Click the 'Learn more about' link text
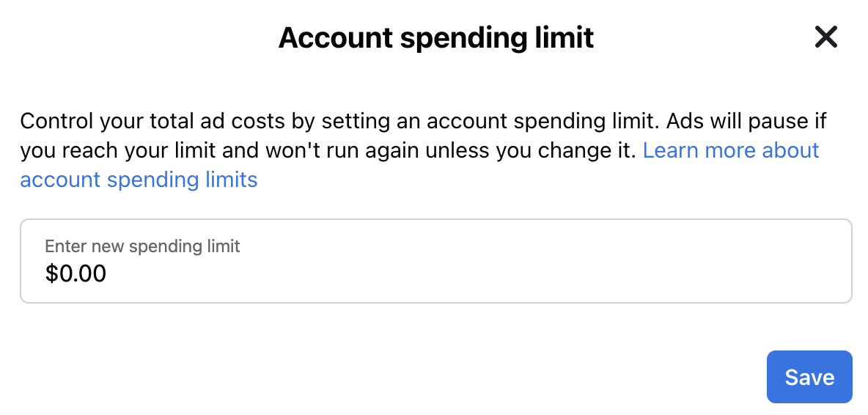 point(731,150)
